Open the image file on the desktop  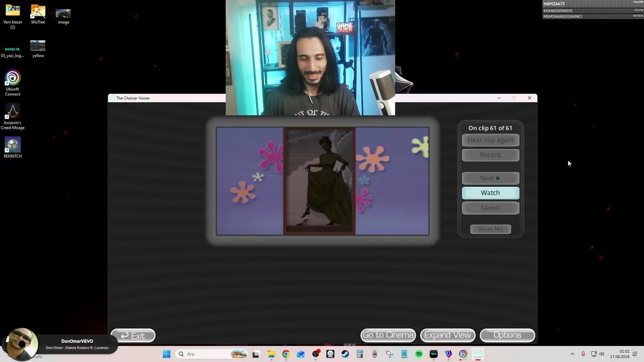pyautogui.click(x=63, y=17)
